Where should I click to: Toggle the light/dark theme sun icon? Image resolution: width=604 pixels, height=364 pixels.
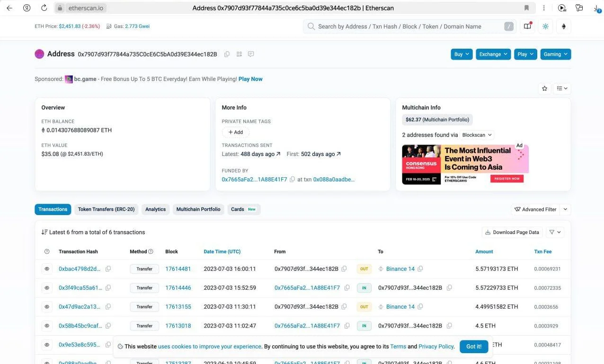click(545, 26)
